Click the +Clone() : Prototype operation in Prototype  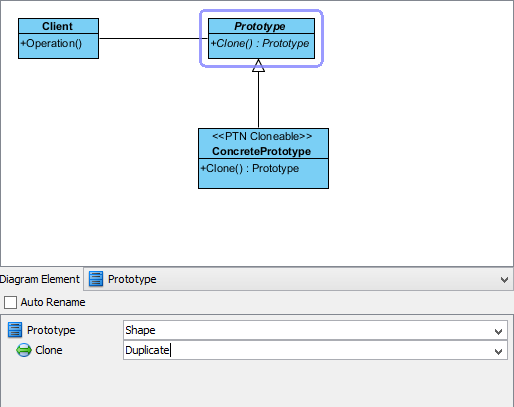(x=260, y=43)
